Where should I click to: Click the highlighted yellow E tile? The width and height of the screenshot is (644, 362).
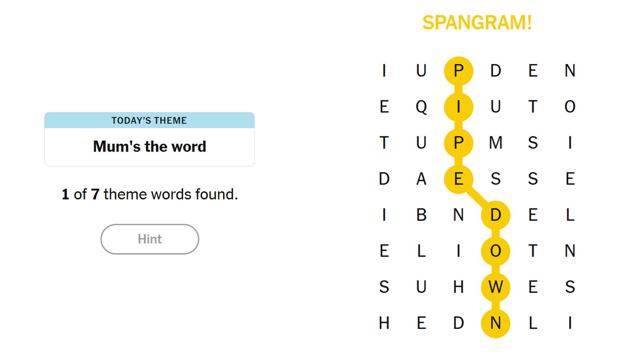(x=458, y=179)
